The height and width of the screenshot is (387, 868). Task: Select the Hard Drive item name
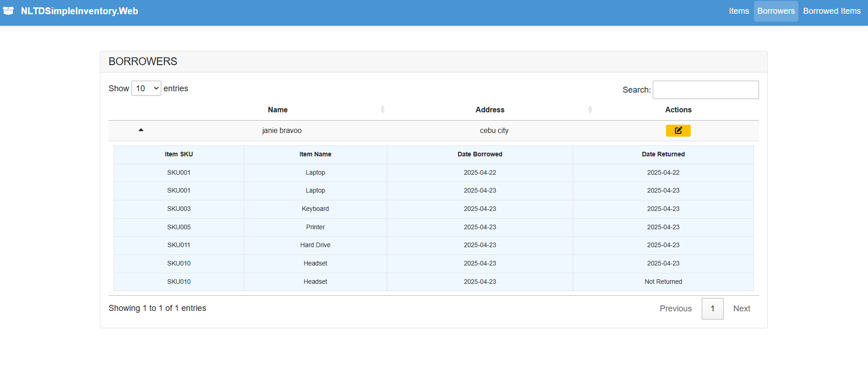coord(315,245)
